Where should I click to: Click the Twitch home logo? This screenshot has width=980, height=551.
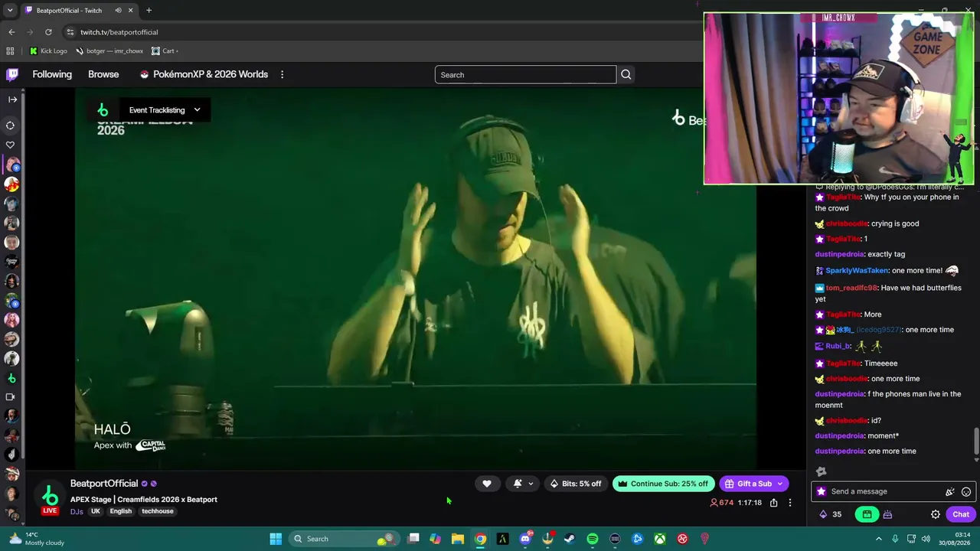(12, 74)
